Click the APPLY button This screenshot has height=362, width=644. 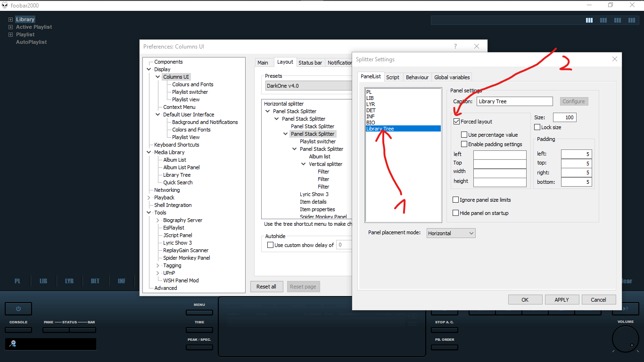click(561, 300)
